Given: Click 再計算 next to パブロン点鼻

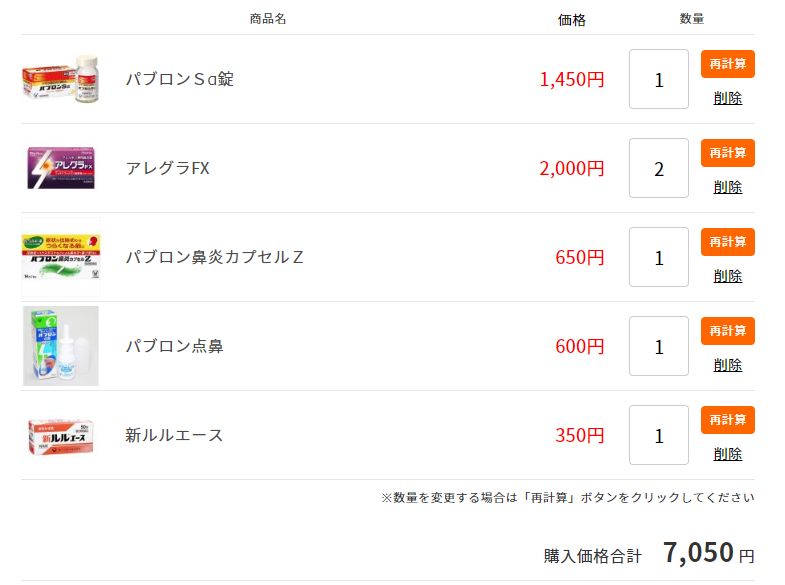Looking at the screenshot, I should (727, 331).
